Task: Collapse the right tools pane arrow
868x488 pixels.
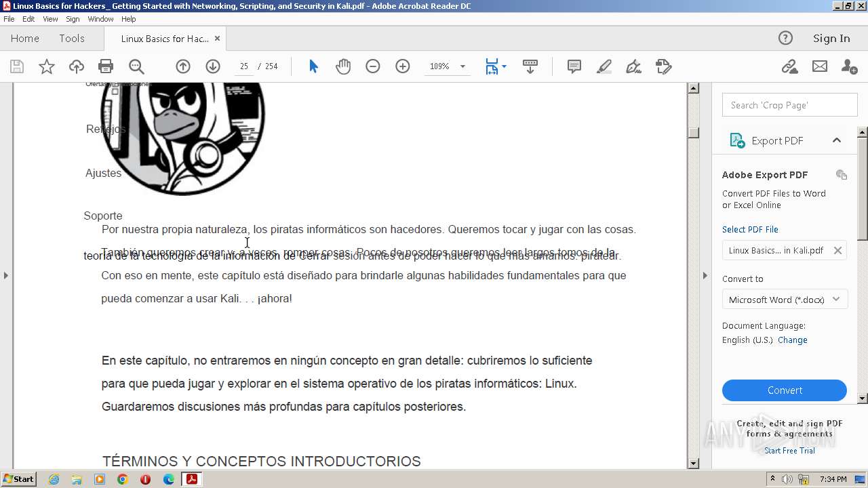Action: tap(705, 275)
